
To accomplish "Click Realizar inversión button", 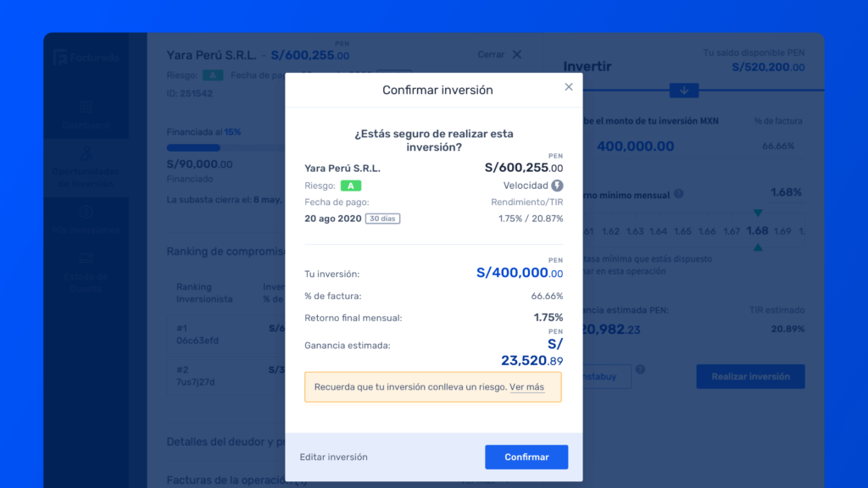I will click(x=750, y=376).
